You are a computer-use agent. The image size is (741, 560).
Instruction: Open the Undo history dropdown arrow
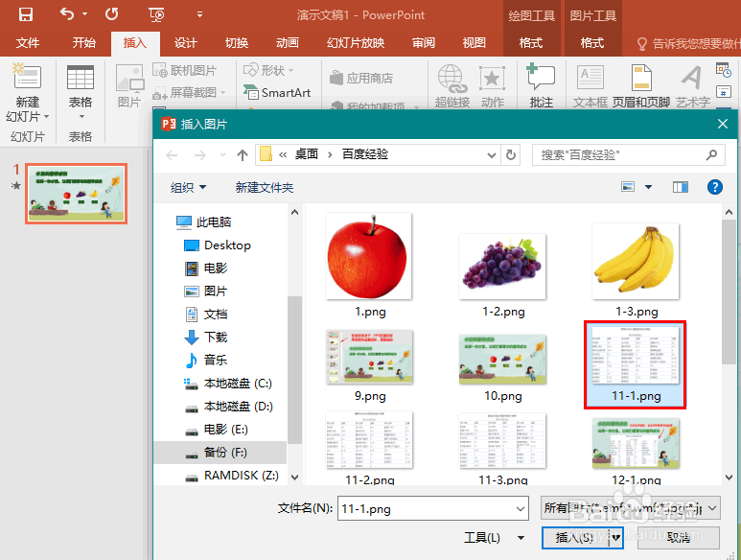(x=85, y=14)
